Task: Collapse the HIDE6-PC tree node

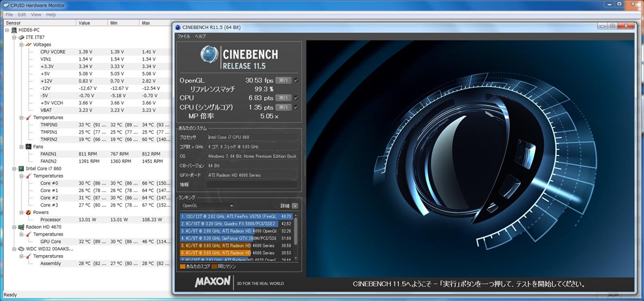Action: (x=6, y=30)
